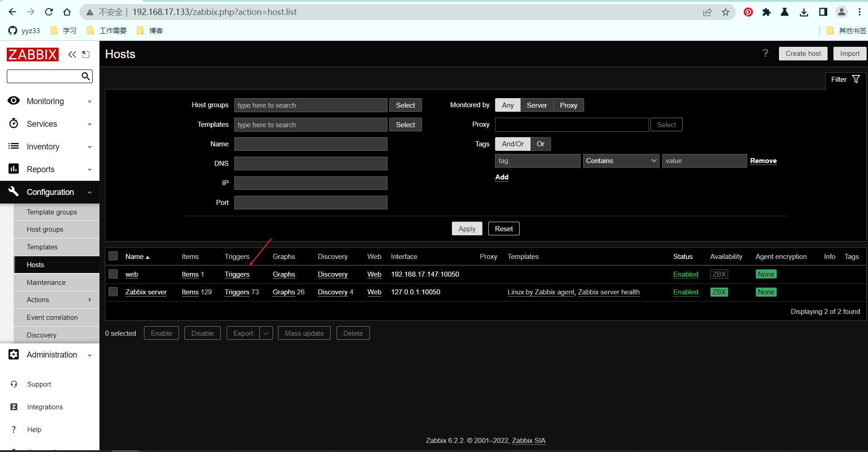
Task: Expand the Reports menu chevron
Action: click(x=90, y=169)
